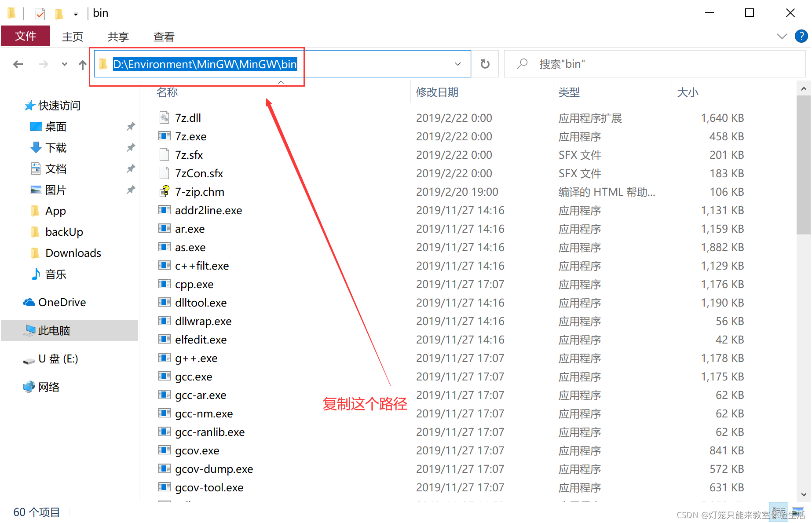Click the new folder quick access icon
Screen dimensions: 812x523
(59, 14)
